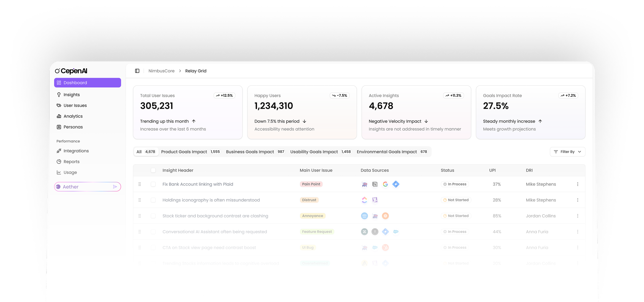
Task: Click the Notion data source icon
Action: coord(375,184)
